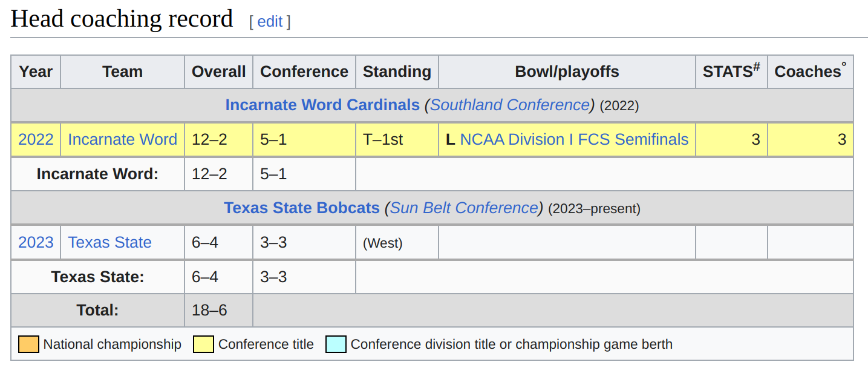This screenshot has width=868, height=376.
Task: Click the yellow Conference title swatch
Action: [x=204, y=345]
